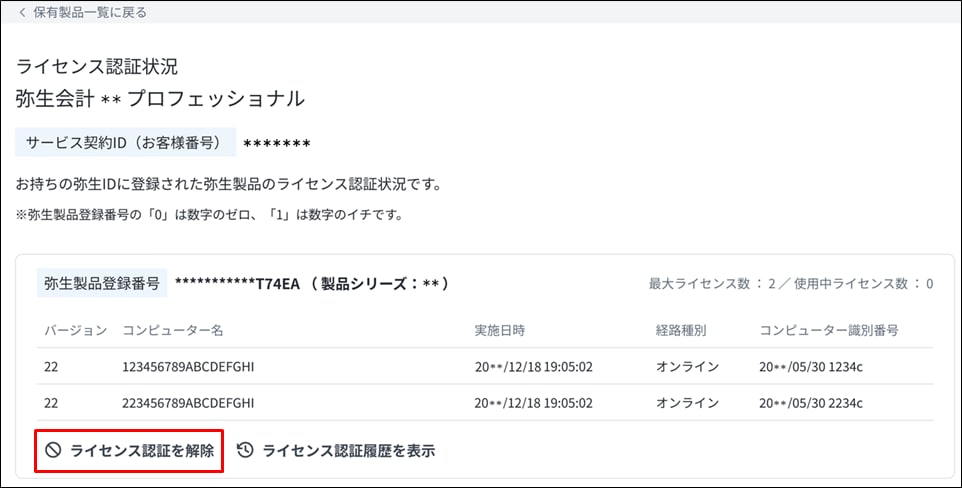Screen dimensions: 962x488
Task: Click the history clock icon
Action: [x=245, y=450]
